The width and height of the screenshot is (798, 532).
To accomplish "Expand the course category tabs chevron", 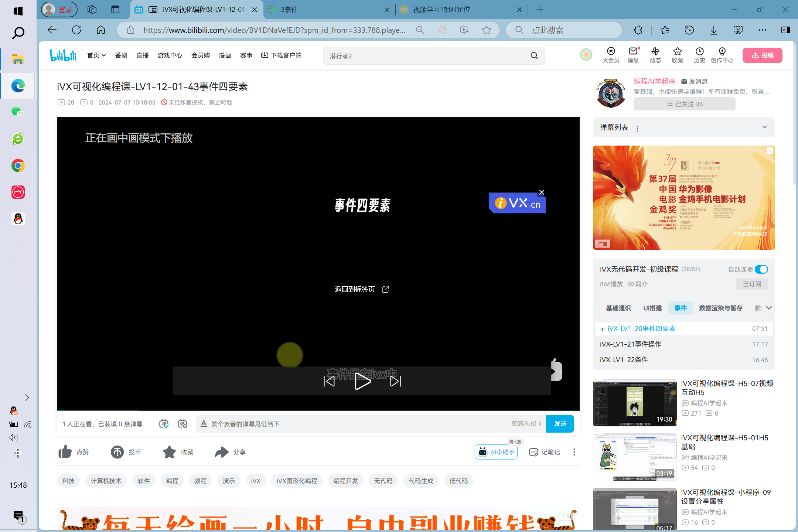I will [x=769, y=308].
